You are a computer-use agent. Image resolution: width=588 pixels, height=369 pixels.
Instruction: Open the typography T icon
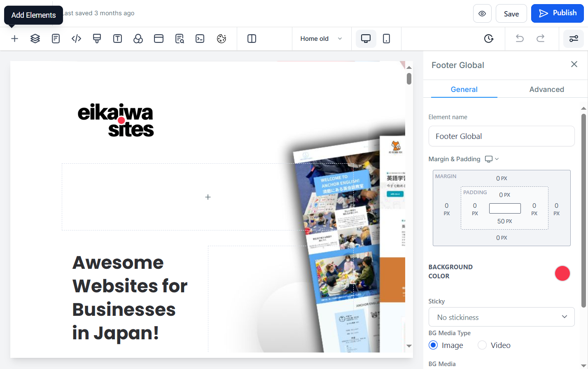point(117,39)
